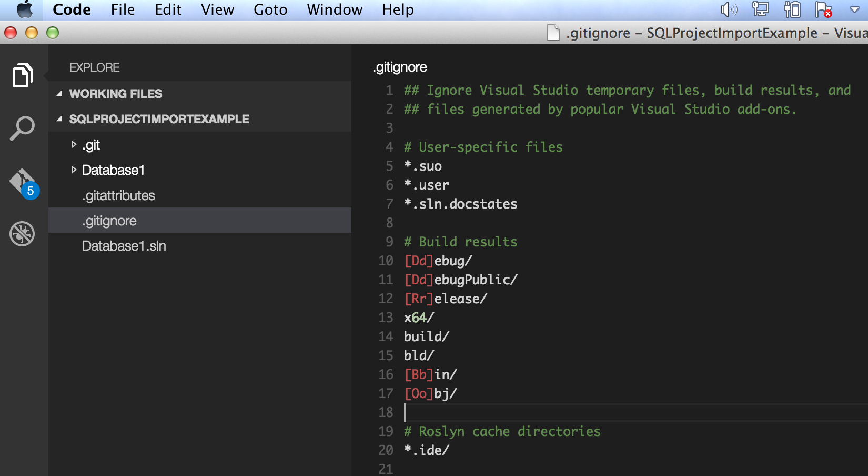Zoom the window with the green button
868x476 pixels.
pyautogui.click(x=53, y=33)
